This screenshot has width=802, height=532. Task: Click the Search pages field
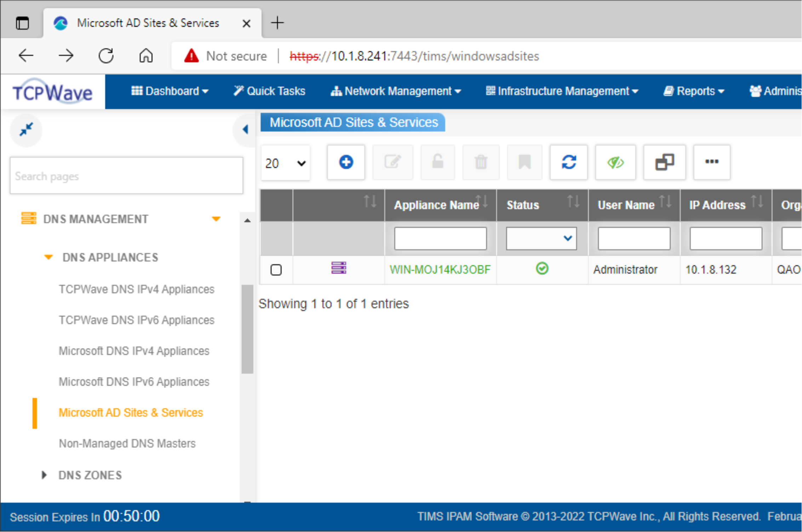tap(126, 176)
